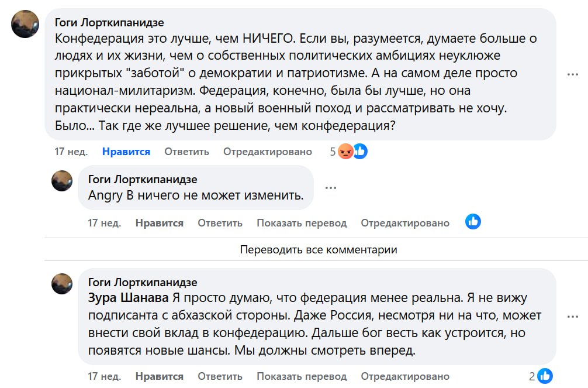Click the blue like icon on first comment

click(360, 152)
